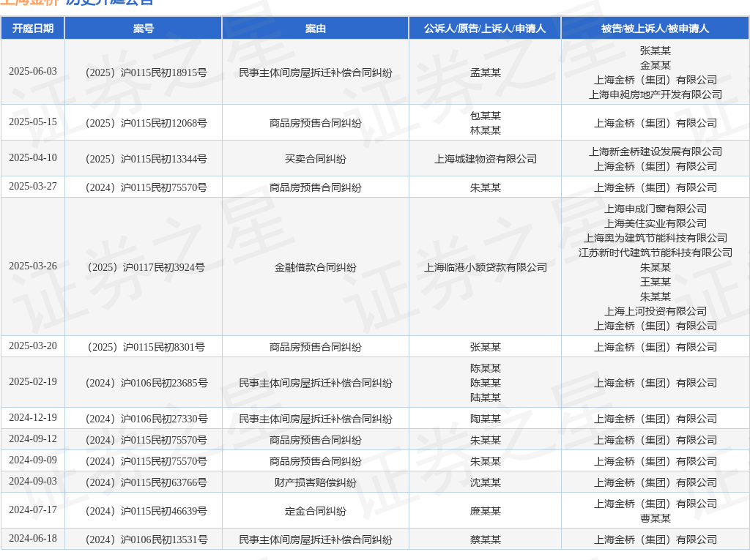Select case number 沪0115民初18915号

(x=146, y=72)
